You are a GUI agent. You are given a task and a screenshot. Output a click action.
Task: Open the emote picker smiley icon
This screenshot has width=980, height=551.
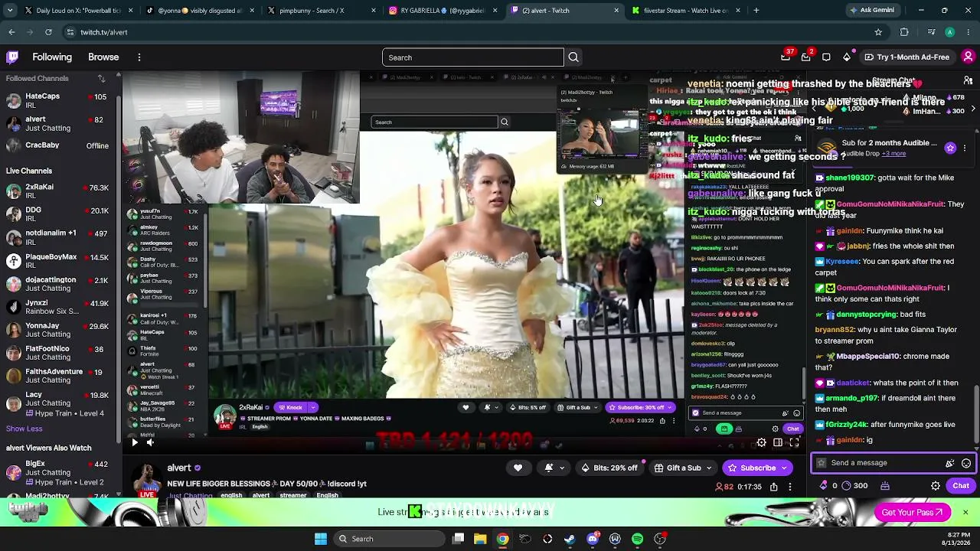click(x=966, y=463)
